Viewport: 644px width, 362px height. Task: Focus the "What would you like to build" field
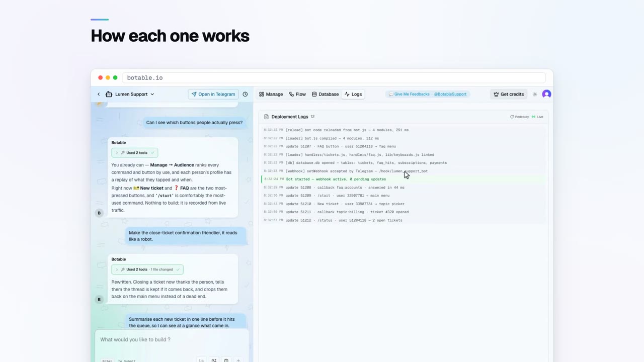coord(172,339)
